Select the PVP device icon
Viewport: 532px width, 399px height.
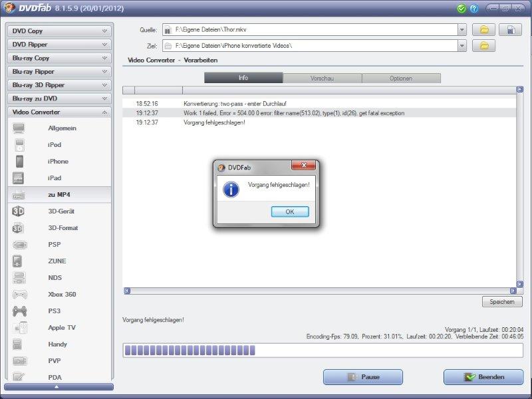coord(19,361)
